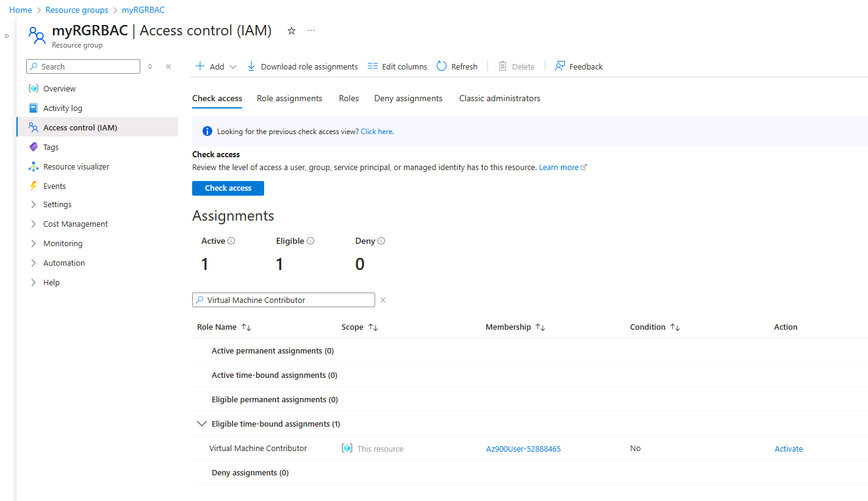Click the Add icon in the toolbar
This screenshot has width=868, height=501.
(x=199, y=66)
